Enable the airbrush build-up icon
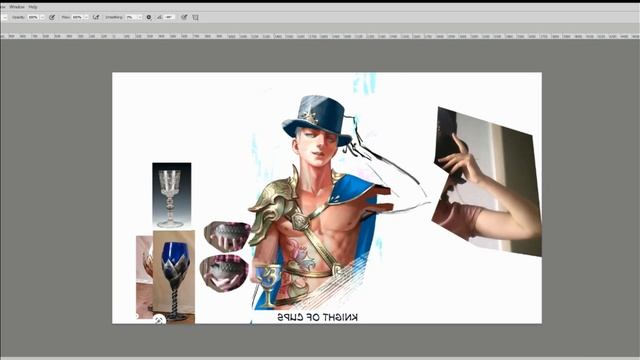The height and width of the screenshot is (360, 640). pos(96,17)
